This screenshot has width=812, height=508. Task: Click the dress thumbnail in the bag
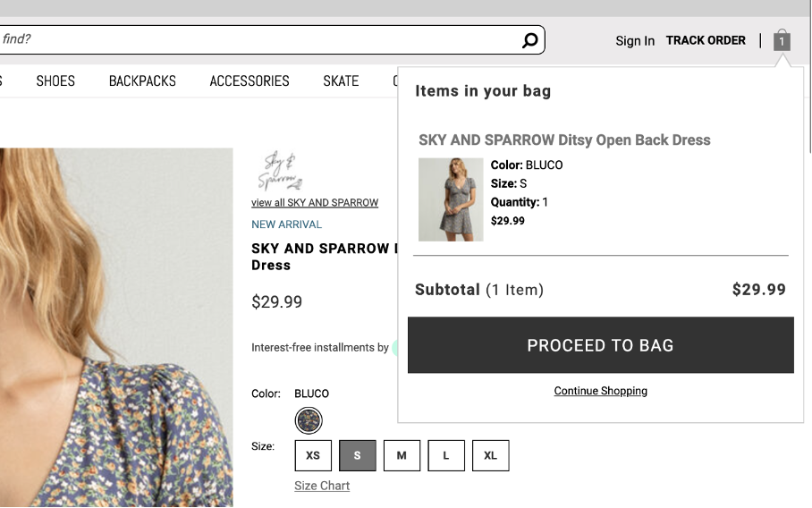(451, 199)
